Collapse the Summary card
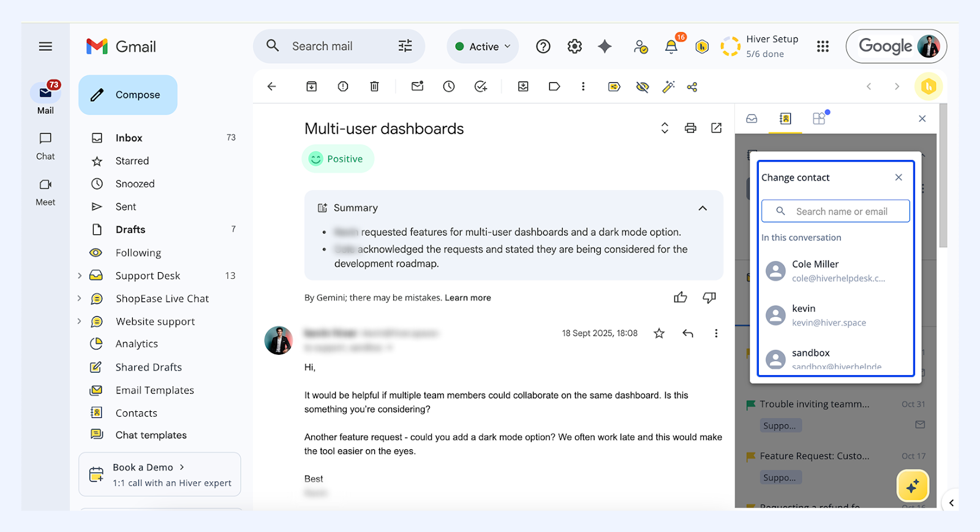Viewport: 980px width, 532px height. (x=703, y=208)
